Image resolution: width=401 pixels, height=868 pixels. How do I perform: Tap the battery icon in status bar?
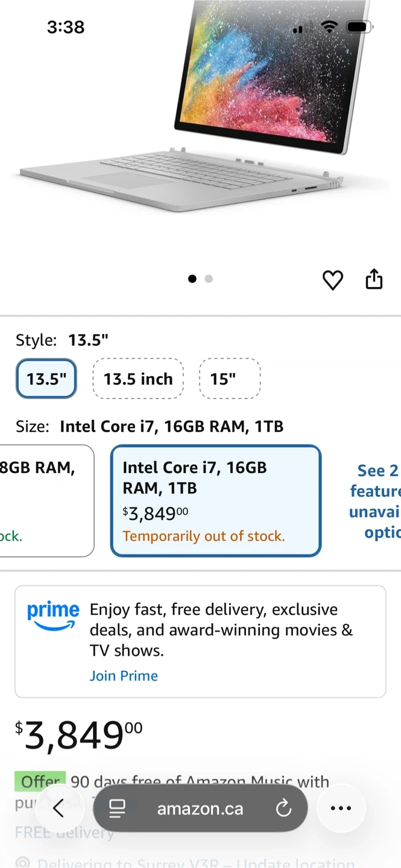(x=359, y=27)
